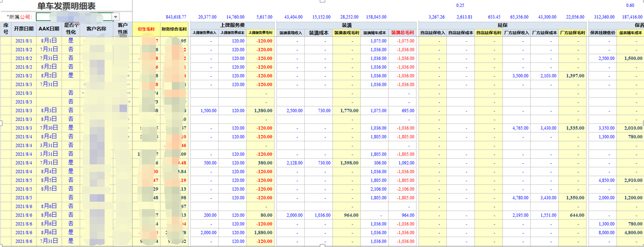
Task: Select the AAK日期 column header
Action: click(49, 29)
